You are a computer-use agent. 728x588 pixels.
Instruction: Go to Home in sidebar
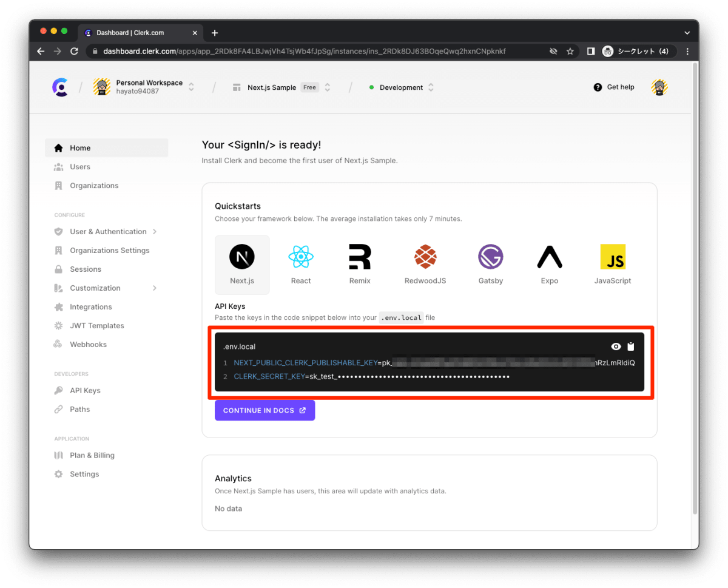tap(106, 147)
